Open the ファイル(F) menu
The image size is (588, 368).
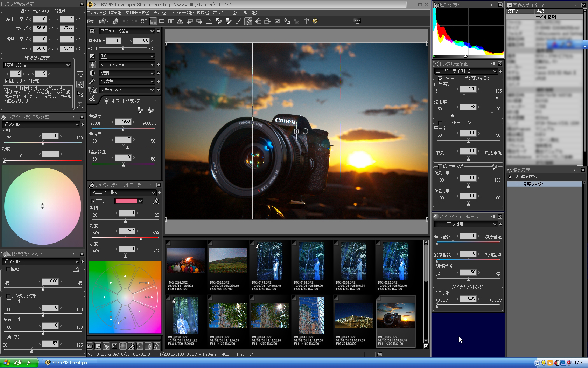96,13
